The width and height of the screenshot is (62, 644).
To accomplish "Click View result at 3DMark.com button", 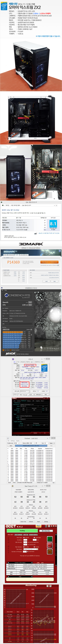I will click(x=49, y=262).
